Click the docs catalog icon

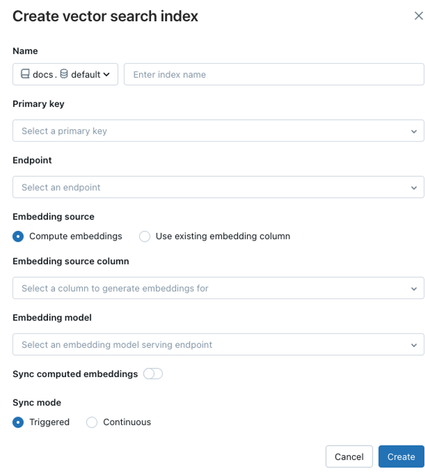click(x=25, y=74)
